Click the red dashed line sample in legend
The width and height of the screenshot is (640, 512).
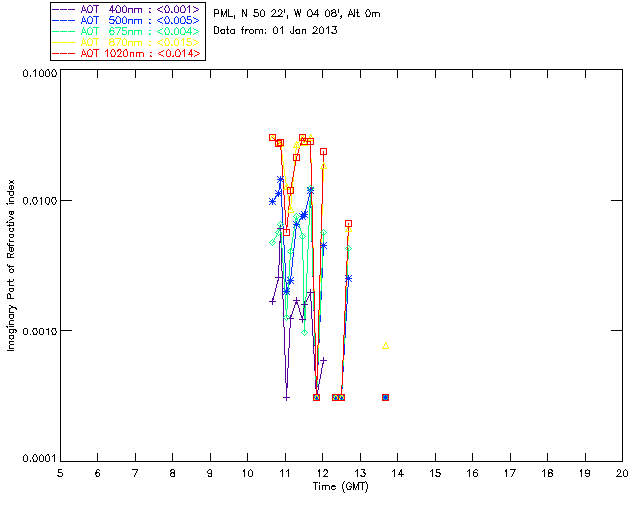pos(64,53)
